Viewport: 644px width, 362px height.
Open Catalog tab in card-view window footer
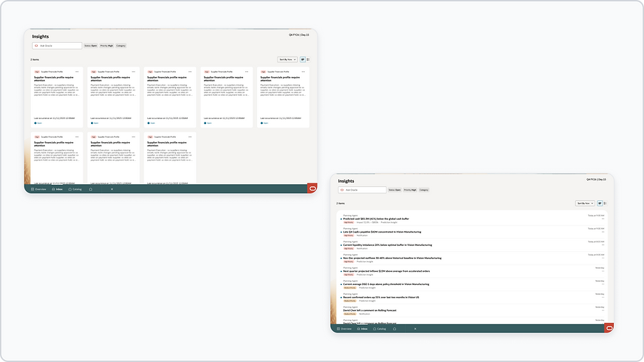[x=75, y=189]
